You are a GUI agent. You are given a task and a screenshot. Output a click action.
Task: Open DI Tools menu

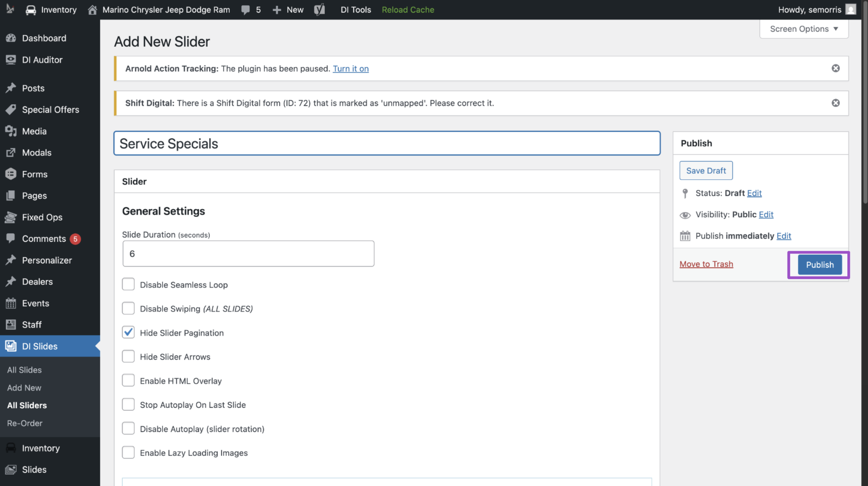coord(356,10)
